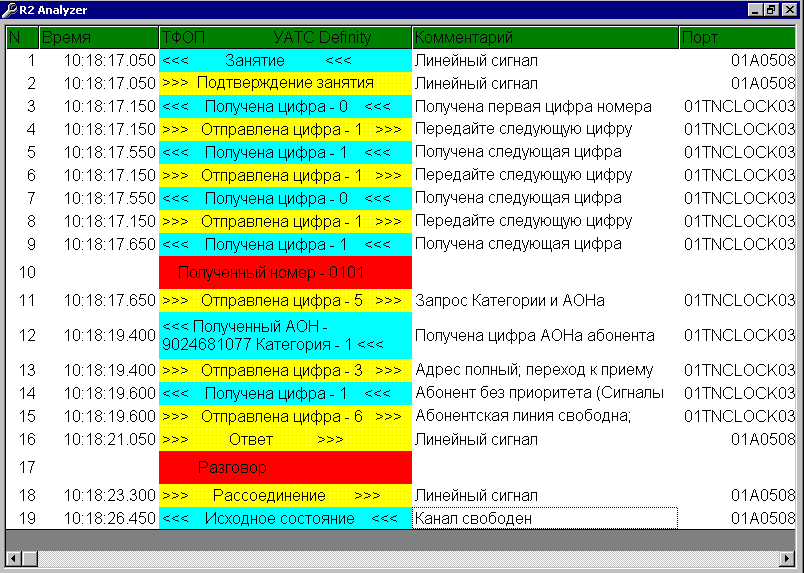Close the R2 Analyzer window
The width and height of the screenshot is (804, 573).
pyautogui.click(x=790, y=10)
